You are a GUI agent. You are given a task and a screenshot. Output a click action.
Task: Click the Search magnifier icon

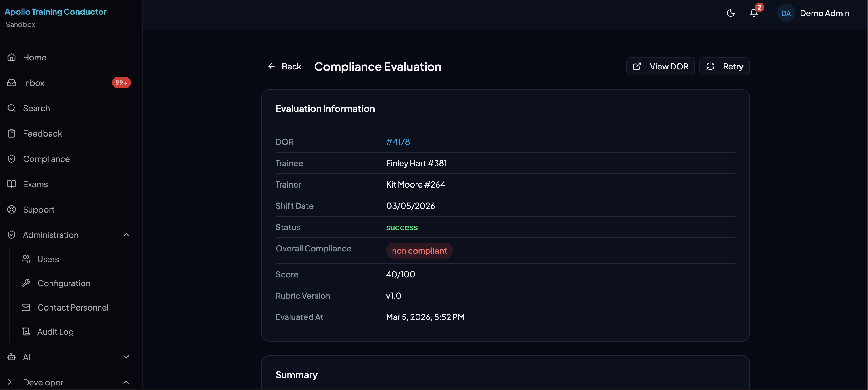tap(12, 108)
